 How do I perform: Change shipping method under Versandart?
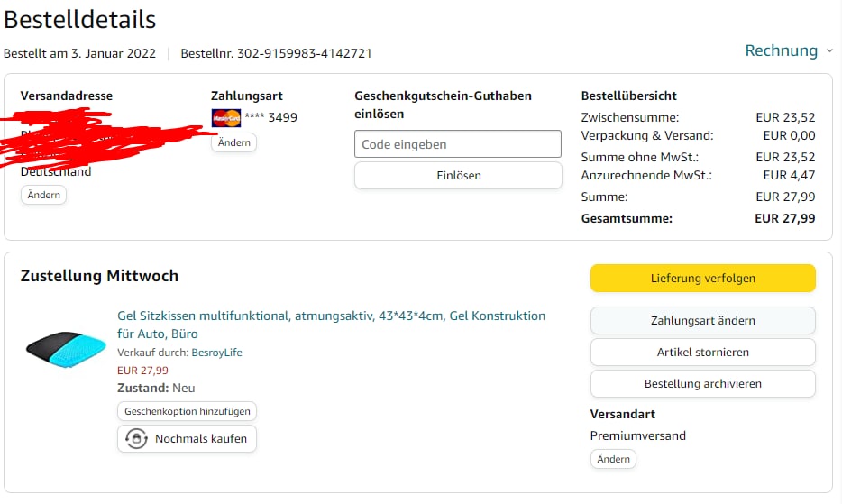613,459
